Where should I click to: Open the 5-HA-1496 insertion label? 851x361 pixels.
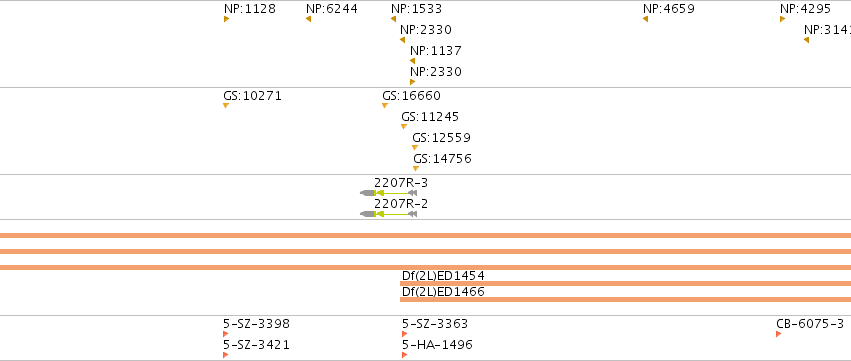pyautogui.click(x=437, y=345)
